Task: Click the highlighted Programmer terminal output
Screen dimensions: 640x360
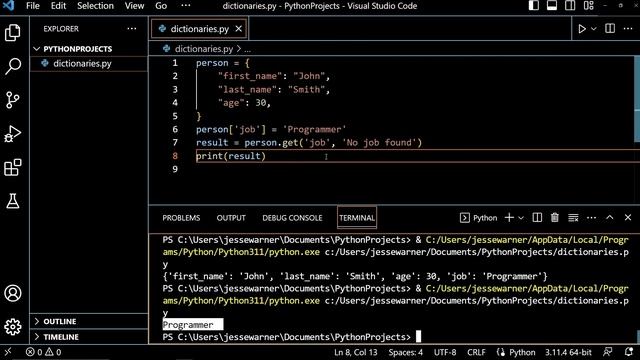Action: (192, 325)
